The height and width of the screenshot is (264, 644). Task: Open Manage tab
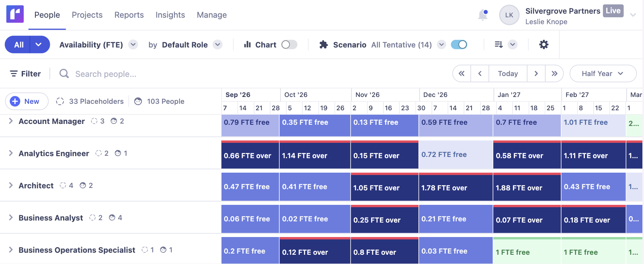coord(212,15)
